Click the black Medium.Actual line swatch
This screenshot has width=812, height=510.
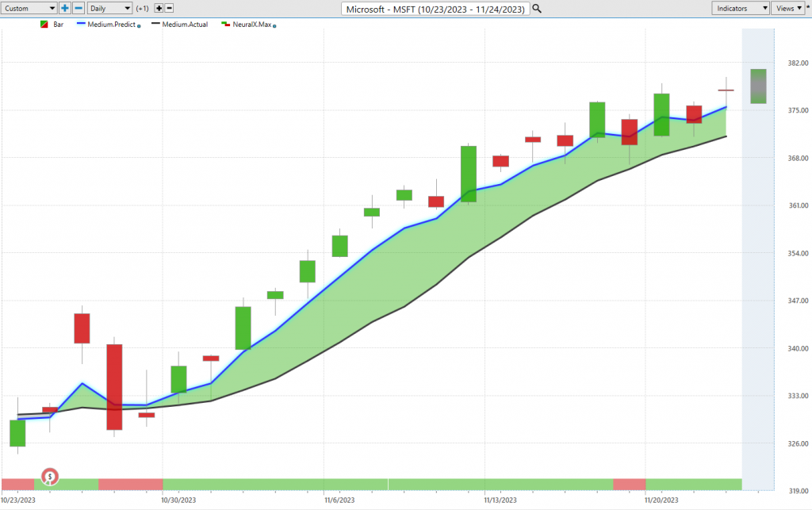click(x=155, y=24)
